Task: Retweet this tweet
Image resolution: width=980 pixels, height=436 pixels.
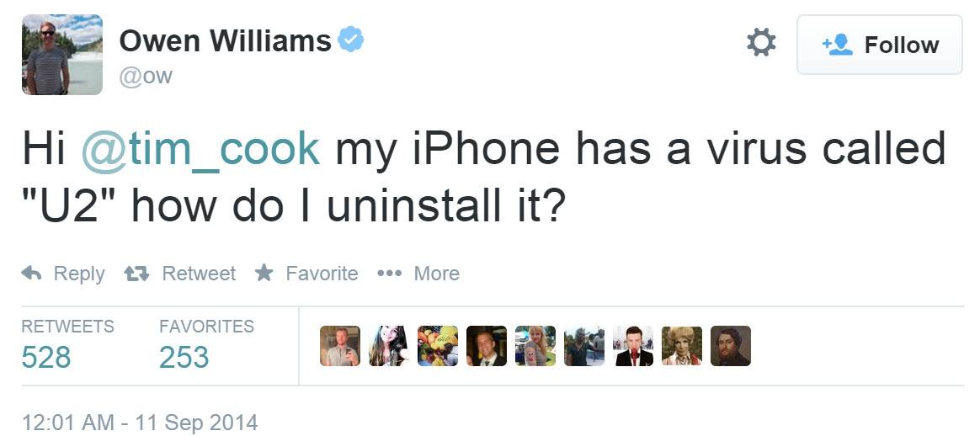Action: 180,274
